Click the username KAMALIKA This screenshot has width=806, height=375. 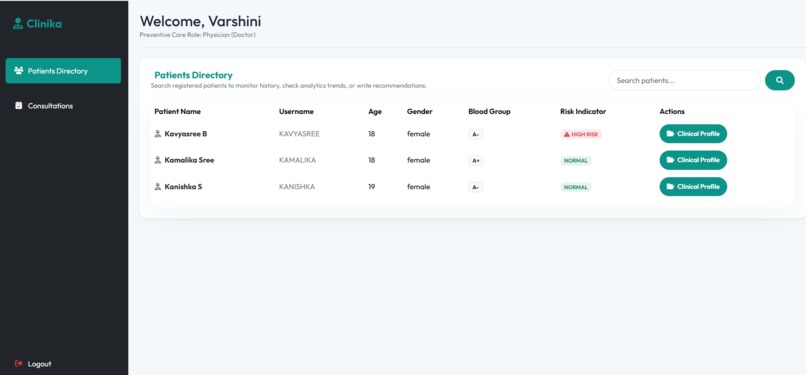pos(298,160)
